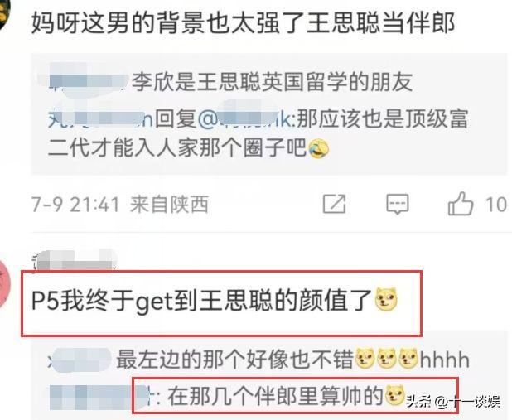Screen dimensions: 512x420
Task: Tap the crying-laughing emoji
Action: 318,148
